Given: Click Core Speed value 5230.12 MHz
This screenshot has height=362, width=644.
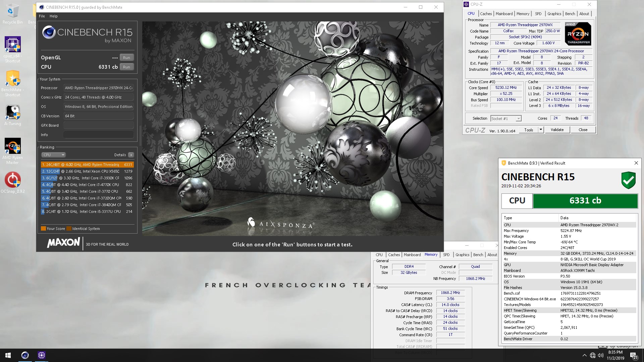Looking at the screenshot, I should point(506,88).
